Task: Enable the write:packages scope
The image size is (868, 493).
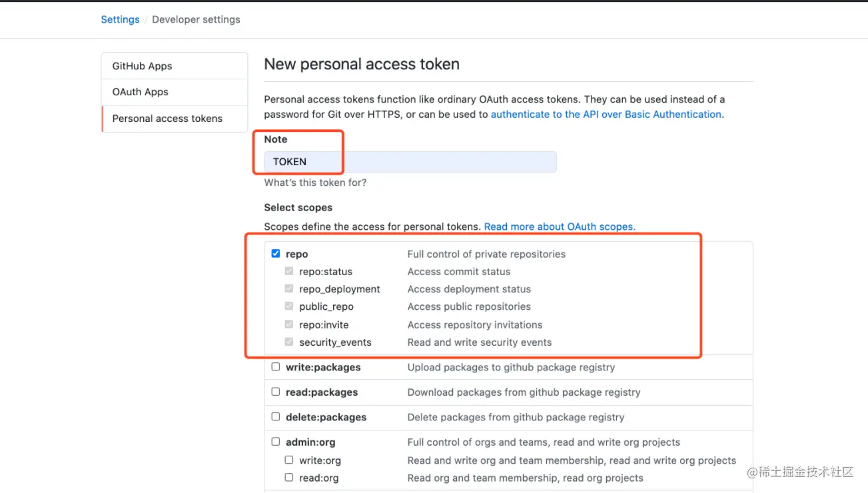Action: click(x=276, y=367)
